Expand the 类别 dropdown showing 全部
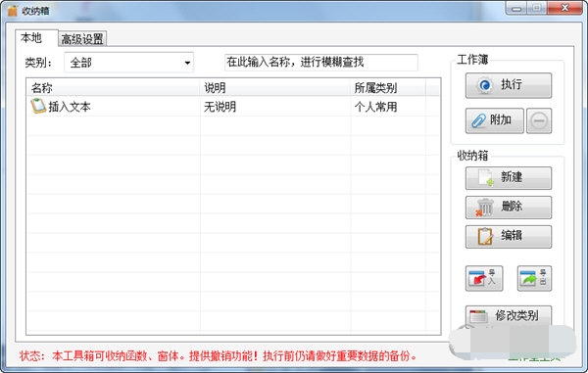 pyautogui.click(x=128, y=63)
